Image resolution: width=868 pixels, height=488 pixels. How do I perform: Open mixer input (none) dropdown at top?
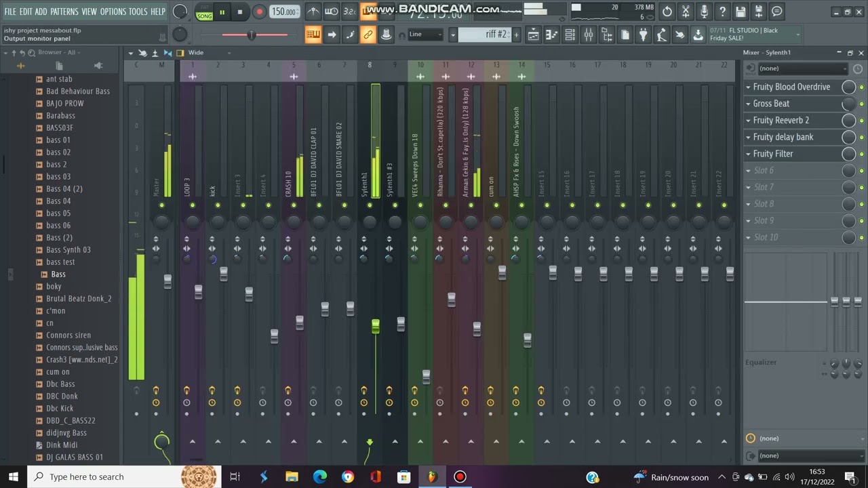pos(802,68)
